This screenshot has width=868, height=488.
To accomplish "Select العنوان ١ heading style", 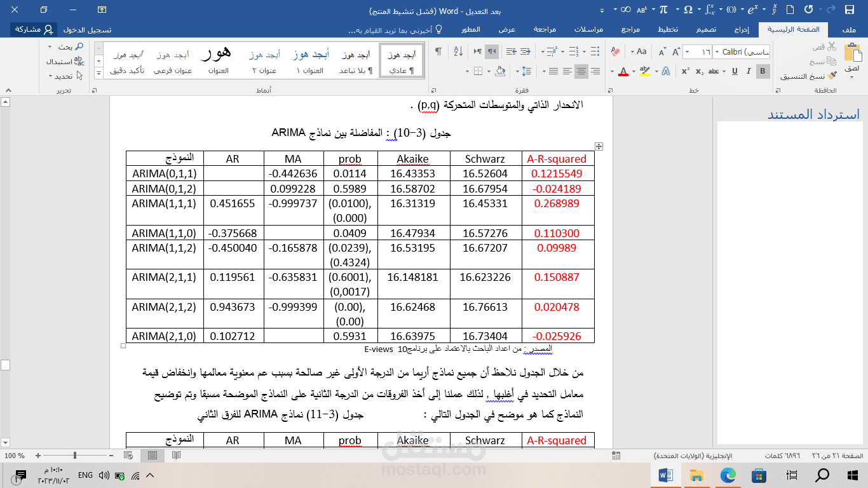I will click(x=310, y=62).
